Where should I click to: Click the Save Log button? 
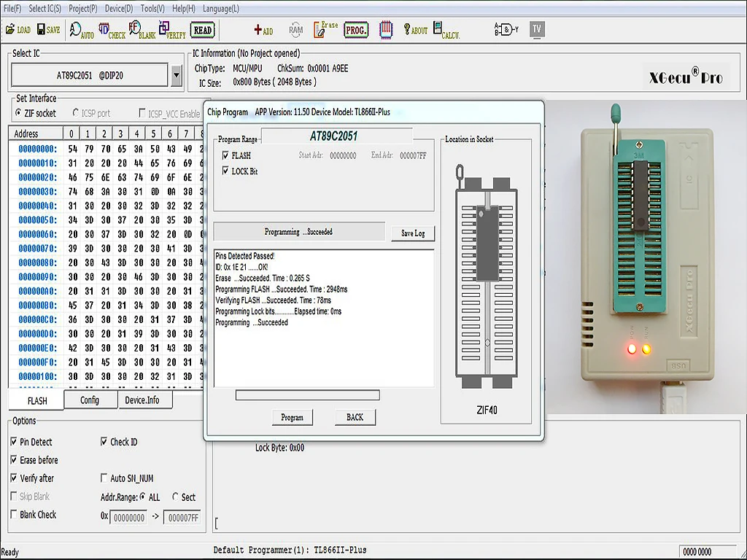coord(413,233)
